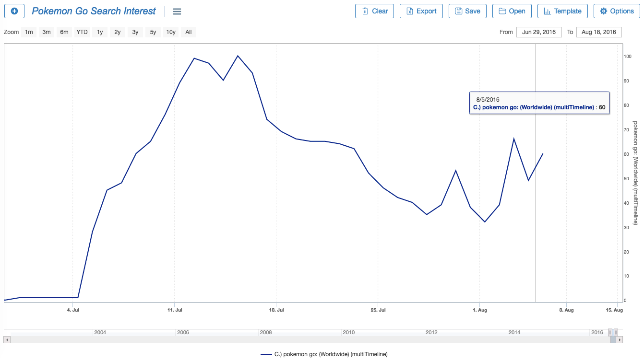The image size is (644, 361).
Task: Show All data range
Action: click(x=189, y=32)
